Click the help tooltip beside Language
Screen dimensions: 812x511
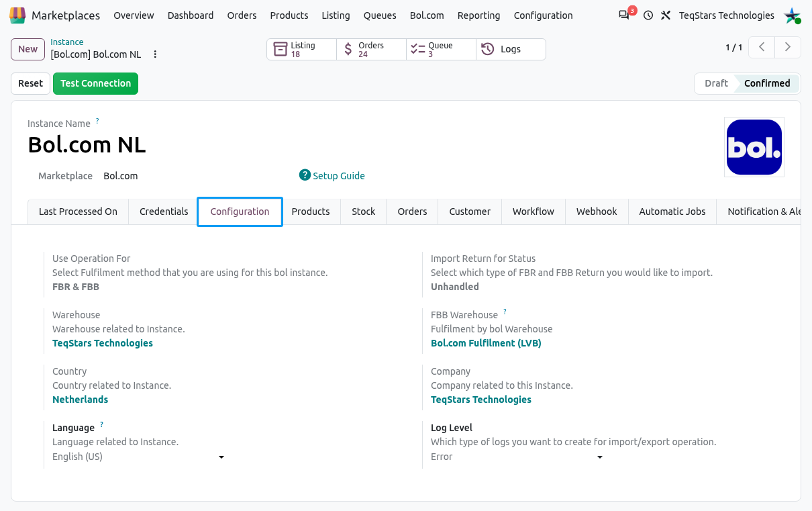click(101, 425)
